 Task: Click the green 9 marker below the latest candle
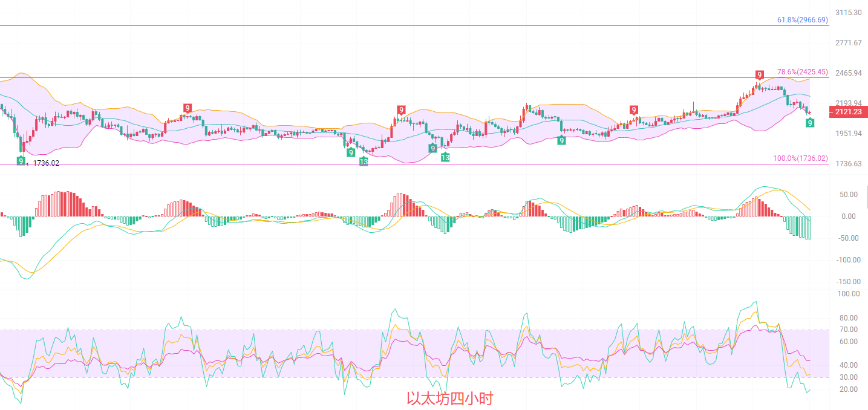point(810,123)
